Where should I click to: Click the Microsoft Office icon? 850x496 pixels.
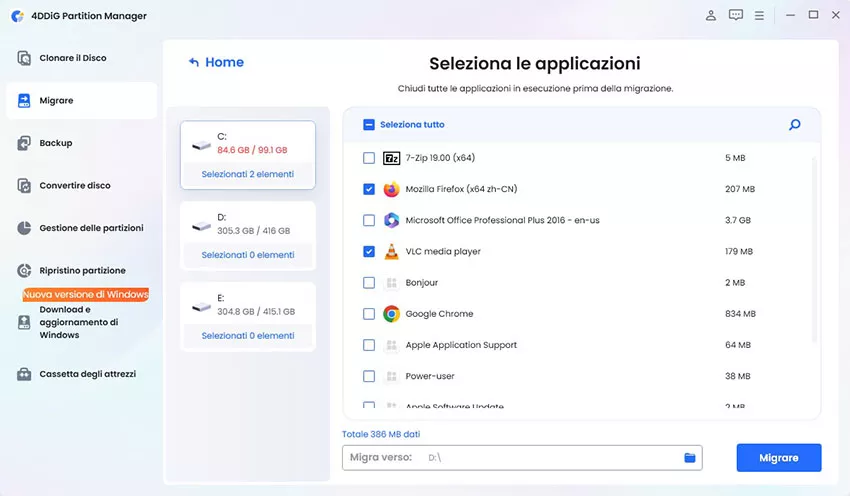click(391, 220)
